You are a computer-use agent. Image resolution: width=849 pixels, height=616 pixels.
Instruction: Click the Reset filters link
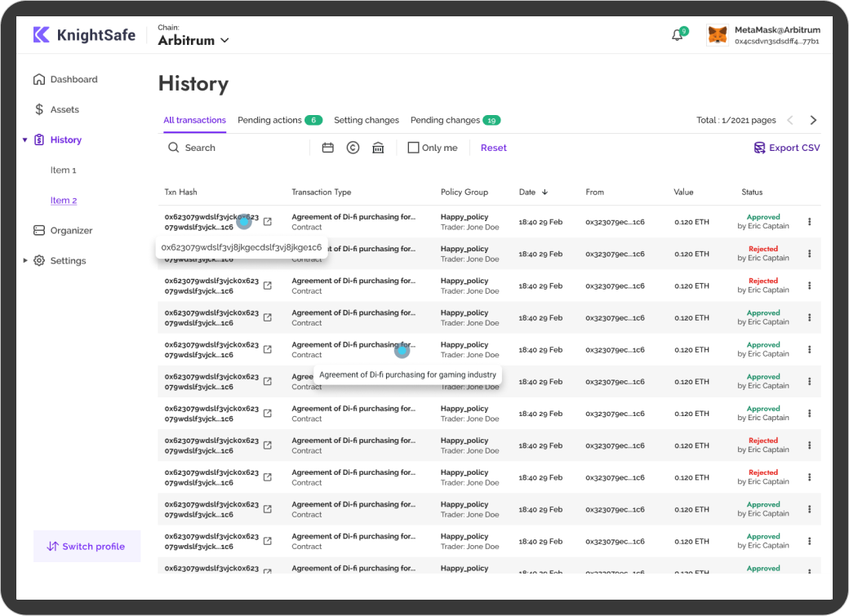(493, 148)
